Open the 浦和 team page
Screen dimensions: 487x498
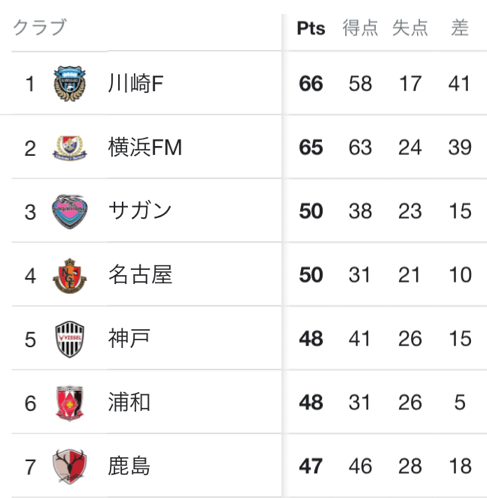[x=129, y=402]
